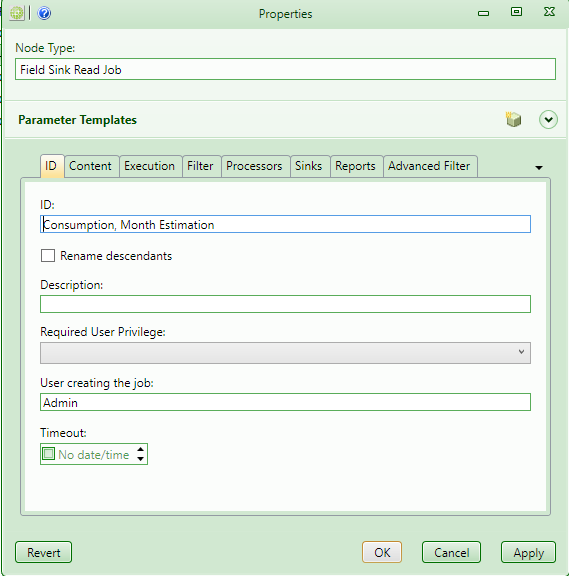Switch to the Advanced Filter tab
The image size is (569, 576).
tap(429, 166)
